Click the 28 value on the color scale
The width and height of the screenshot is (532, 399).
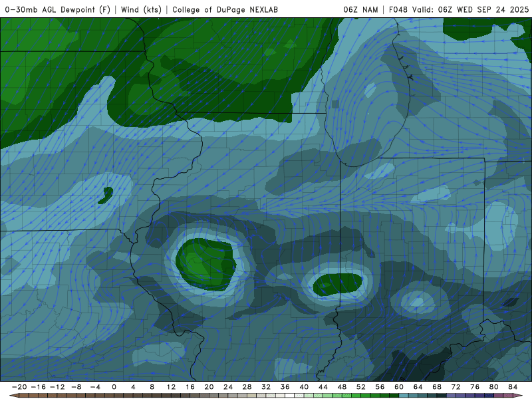tap(247, 387)
